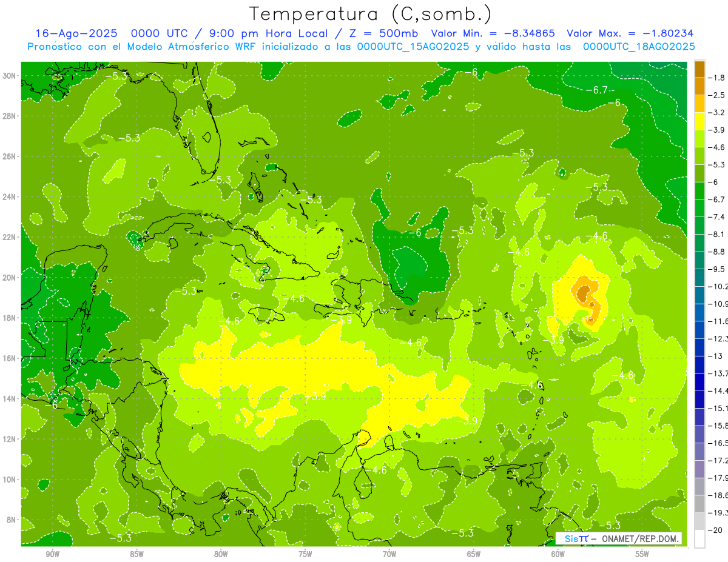
Task: Click color bar segment between -3.2 and -3.9
Action: pos(699,121)
